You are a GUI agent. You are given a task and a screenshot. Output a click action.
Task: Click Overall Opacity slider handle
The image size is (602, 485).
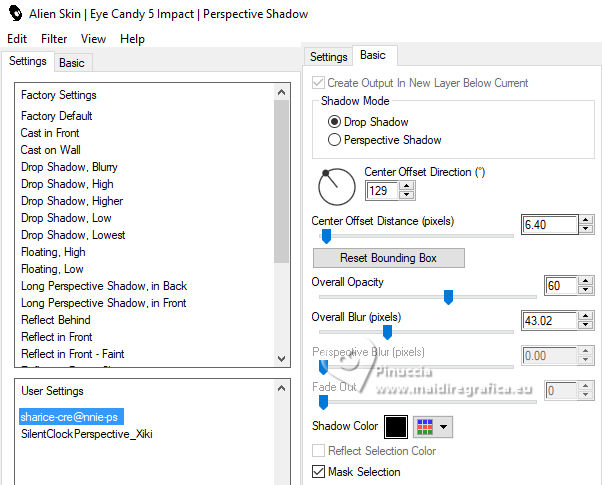pos(448,297)
